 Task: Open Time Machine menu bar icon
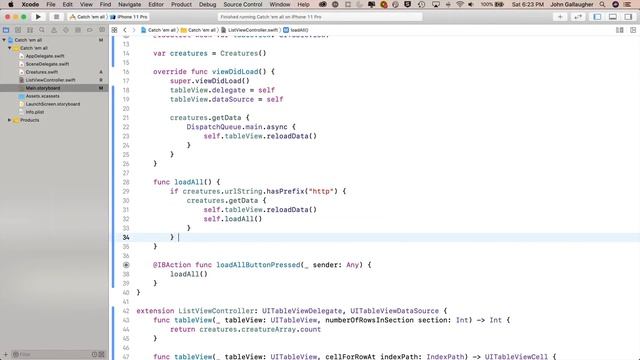(x=422, y=4)
